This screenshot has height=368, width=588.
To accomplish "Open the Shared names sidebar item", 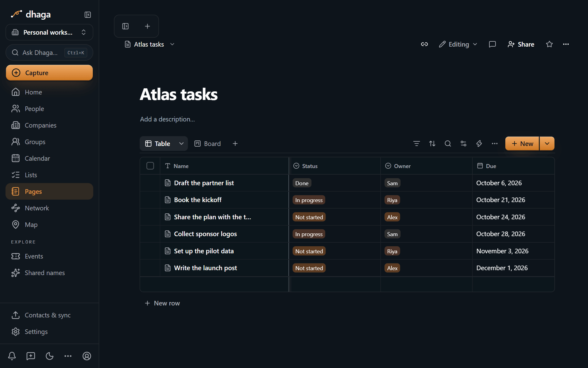I will click(x=49, y=273).
